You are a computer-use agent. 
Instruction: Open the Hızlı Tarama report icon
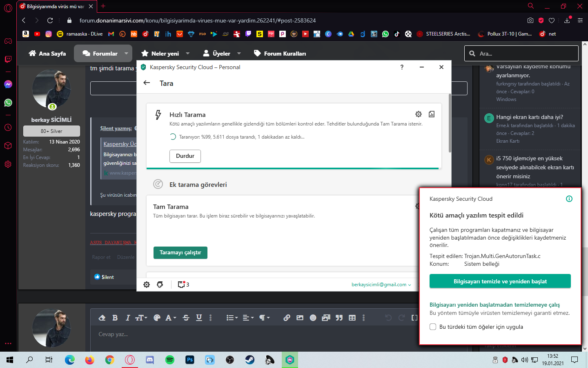[x=432, y=114]
